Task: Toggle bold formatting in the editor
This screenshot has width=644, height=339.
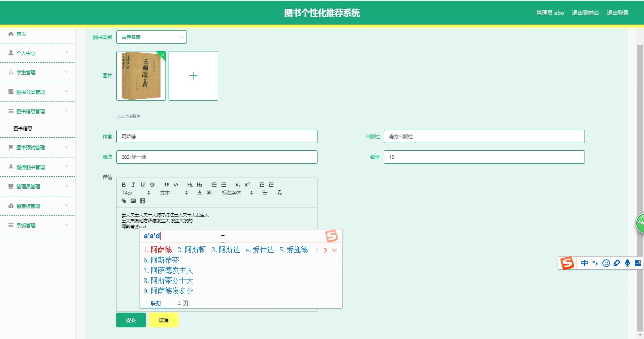Action: (x=124, y=185)
